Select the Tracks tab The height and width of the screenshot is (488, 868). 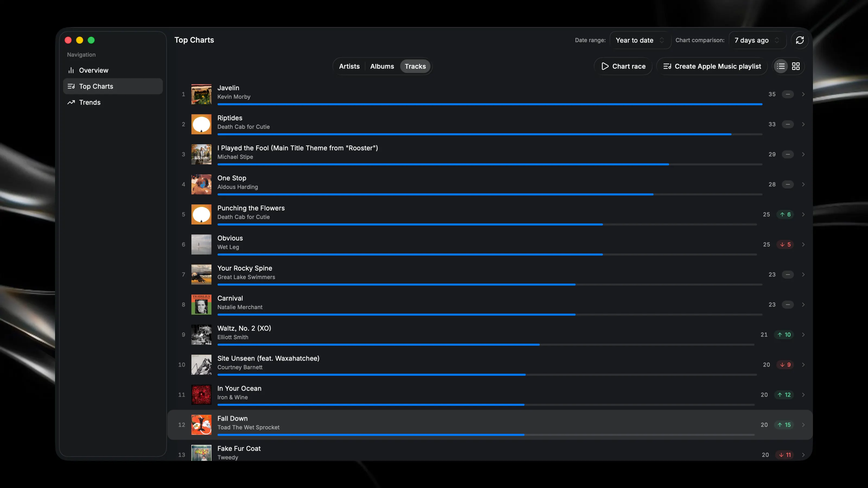[x=415, y=66]
